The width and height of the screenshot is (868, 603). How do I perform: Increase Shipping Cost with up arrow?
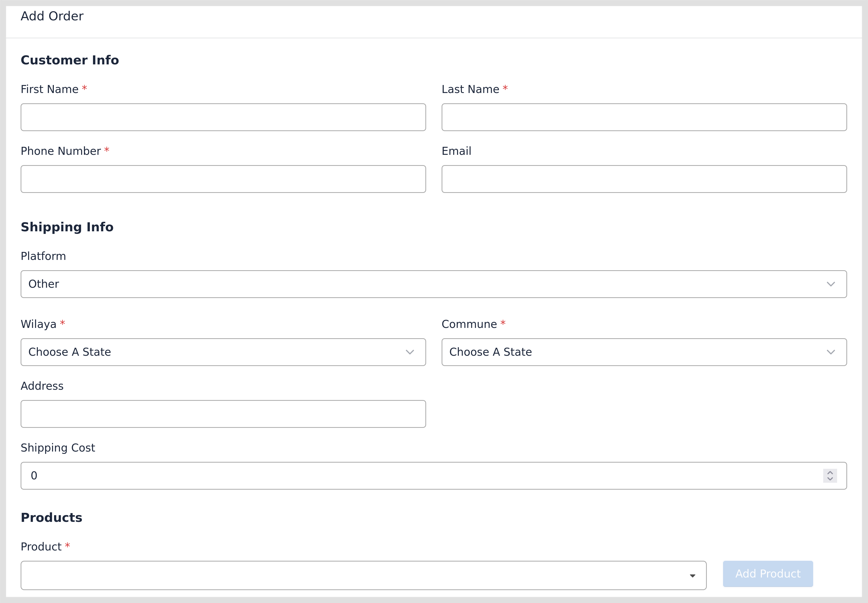(830, 472)
